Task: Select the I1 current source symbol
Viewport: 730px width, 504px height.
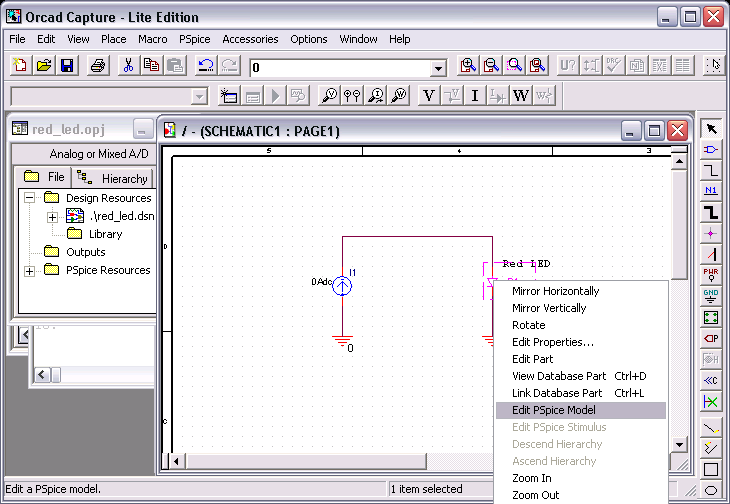Action: tap(342, 285)
